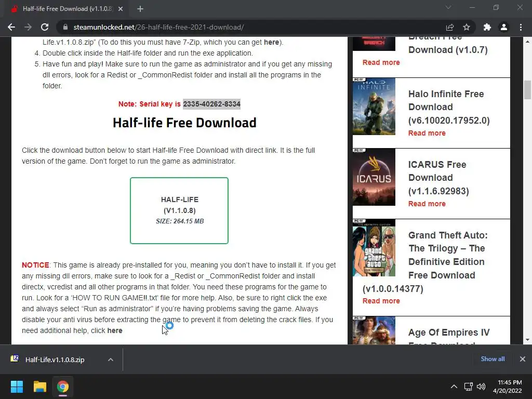This screenshot has height=399, width=532.
Task: Expand options for Half-Life.v1.1.0.8.zip download
Action: [x=111, y=360]
